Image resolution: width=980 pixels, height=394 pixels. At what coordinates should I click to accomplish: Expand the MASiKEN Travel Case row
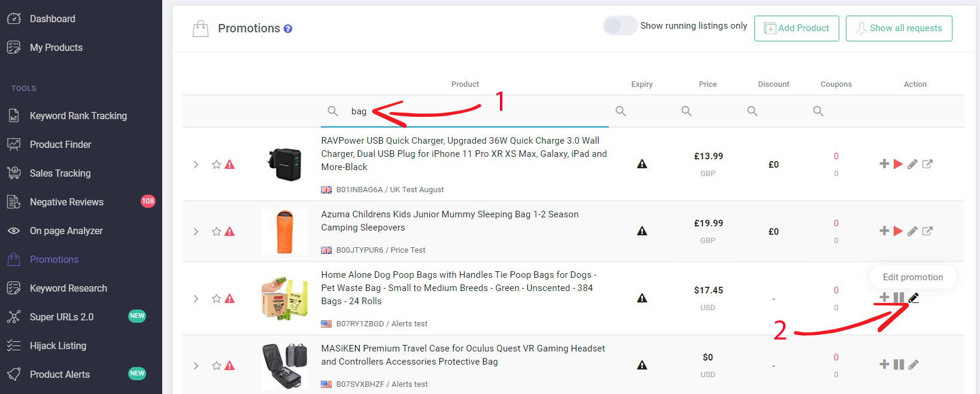point(196,365)
